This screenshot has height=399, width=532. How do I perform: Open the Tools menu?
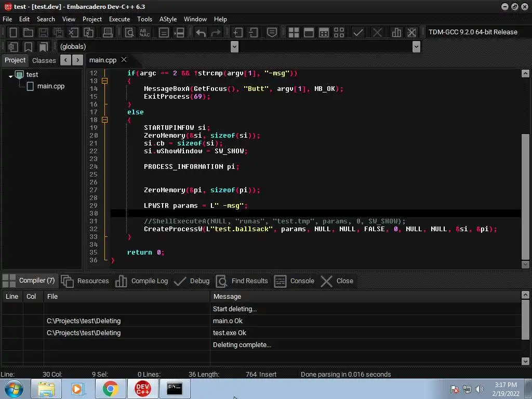(144, 19)
